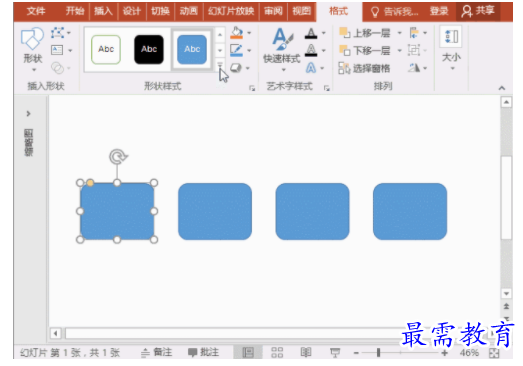Click the 共享 share button

tap(478, 11)
